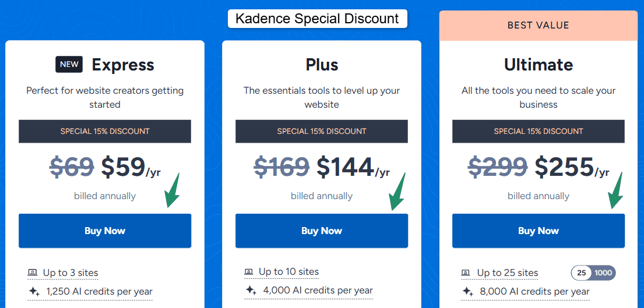The width and height of the screenshot is (644, 308).
Task: Click the sparkle icon beside 8,000 AI credits
Action: [x=467, y=291]
